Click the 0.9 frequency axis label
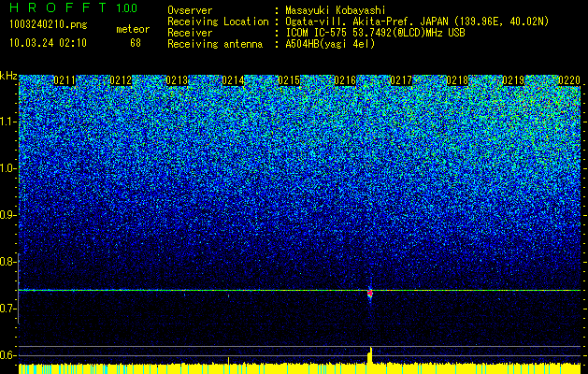 [8, 215]
